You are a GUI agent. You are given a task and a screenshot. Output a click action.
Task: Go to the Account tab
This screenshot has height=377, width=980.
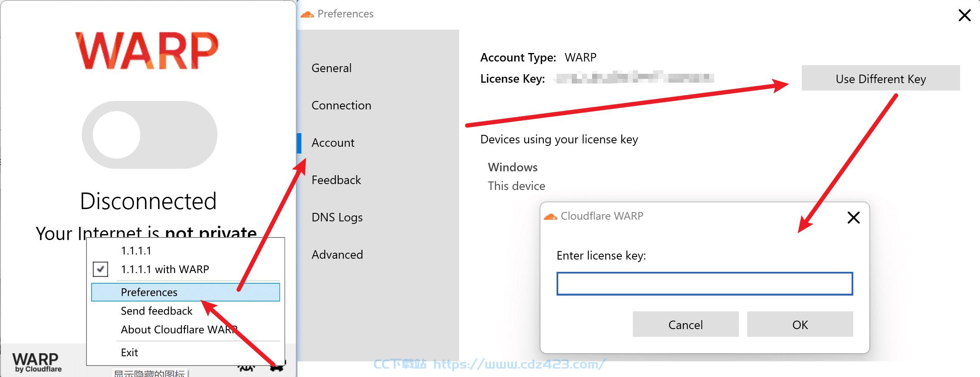[x=333, y=142]
